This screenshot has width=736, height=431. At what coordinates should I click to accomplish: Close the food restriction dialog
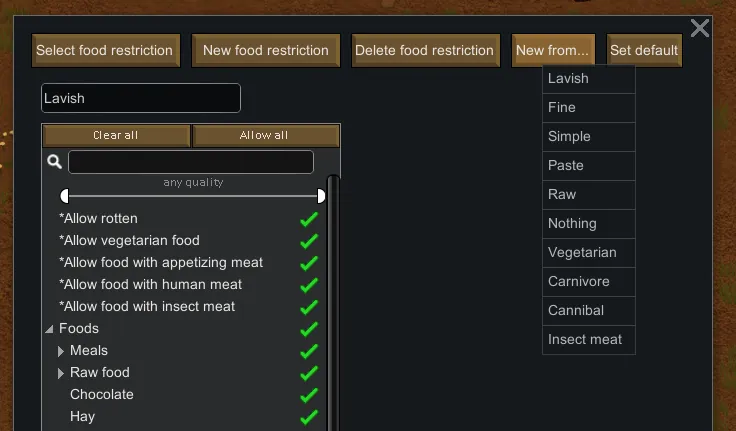coord(700,28)
